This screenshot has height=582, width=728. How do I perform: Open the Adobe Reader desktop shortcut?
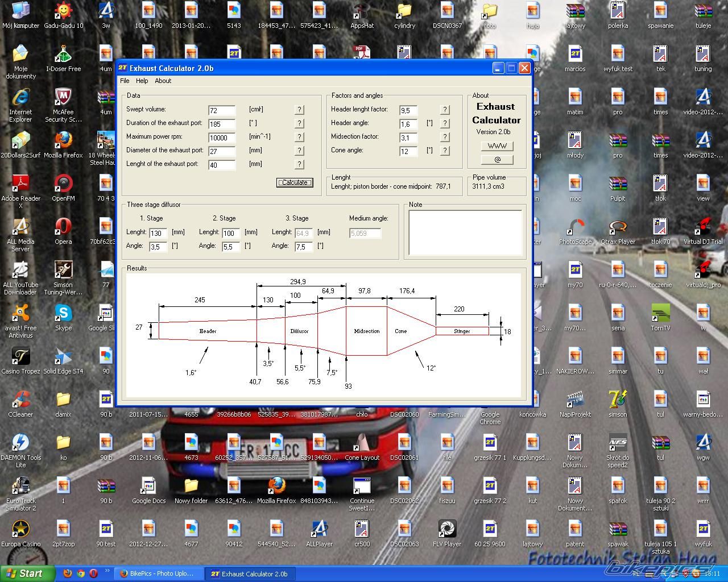pyautogui.click(x=20, y=184)
